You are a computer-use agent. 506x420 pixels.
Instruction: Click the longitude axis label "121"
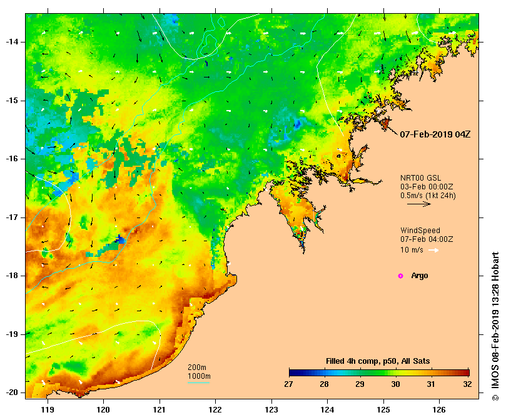(x=159, y=410)
